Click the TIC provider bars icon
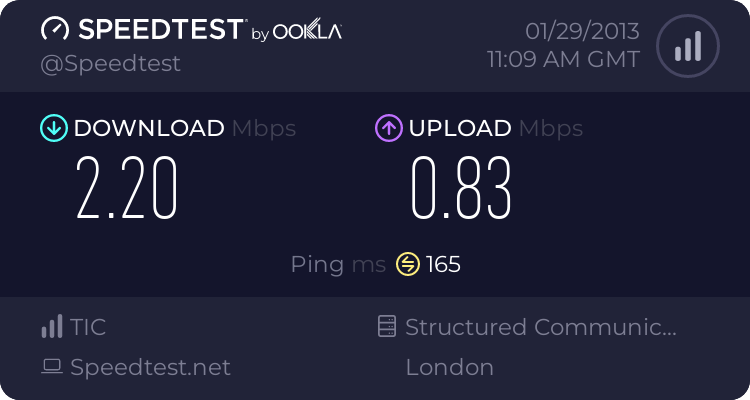750x400 pixels. pyautogui.click(x=51, y=327)
